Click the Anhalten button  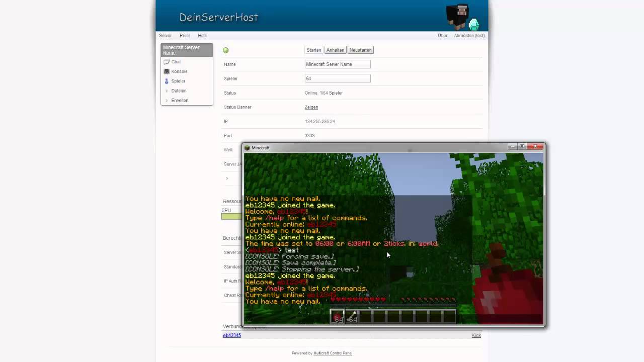335,50
